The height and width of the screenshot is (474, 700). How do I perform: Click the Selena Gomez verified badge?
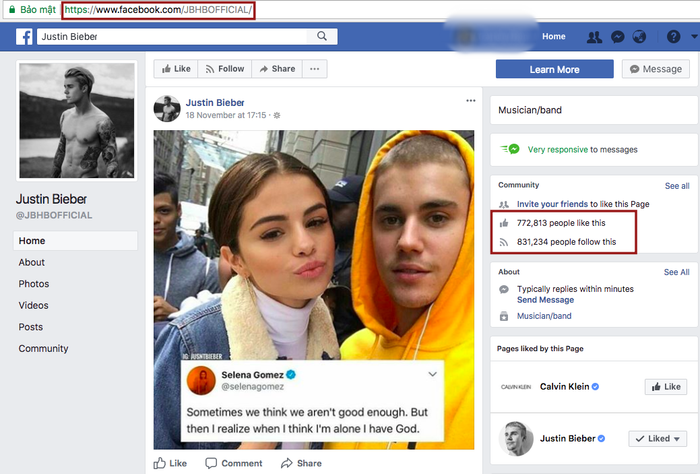[x=291, y=374]
